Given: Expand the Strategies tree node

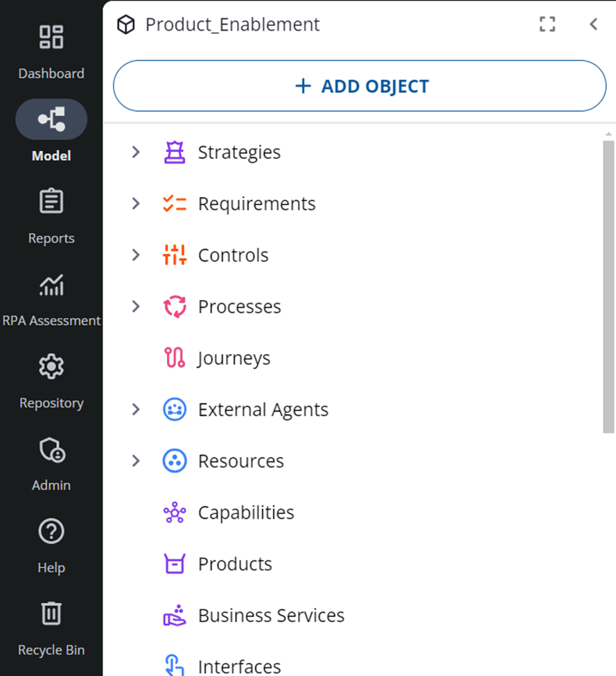Looking at the screenshot, I should tap(136, 153).
